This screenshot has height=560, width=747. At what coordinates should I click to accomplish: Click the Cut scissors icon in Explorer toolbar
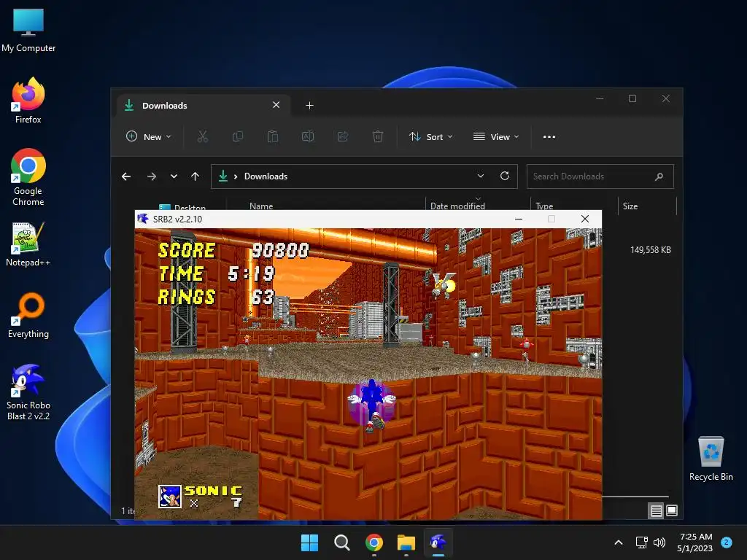click(x=203, y=136)
